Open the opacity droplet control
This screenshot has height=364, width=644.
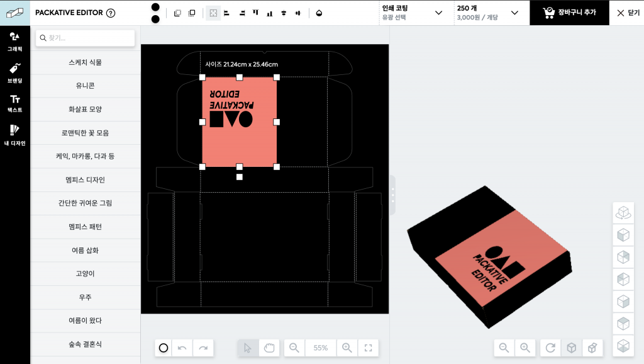tap(319, 13)
